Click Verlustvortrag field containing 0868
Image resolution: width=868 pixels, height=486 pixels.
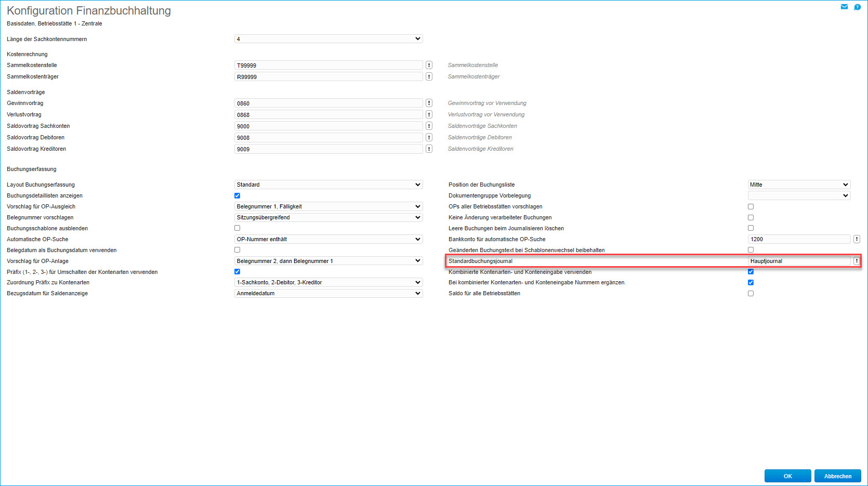click(328, 115)
